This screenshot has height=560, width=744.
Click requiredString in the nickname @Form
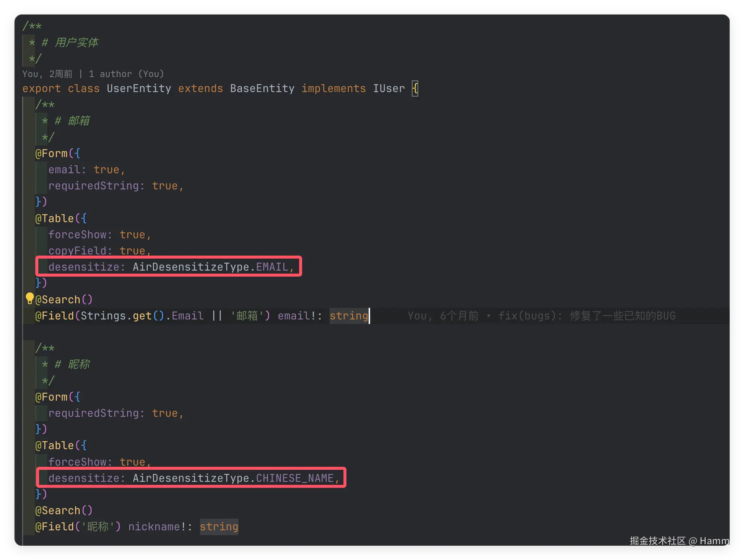pos(93,413)
